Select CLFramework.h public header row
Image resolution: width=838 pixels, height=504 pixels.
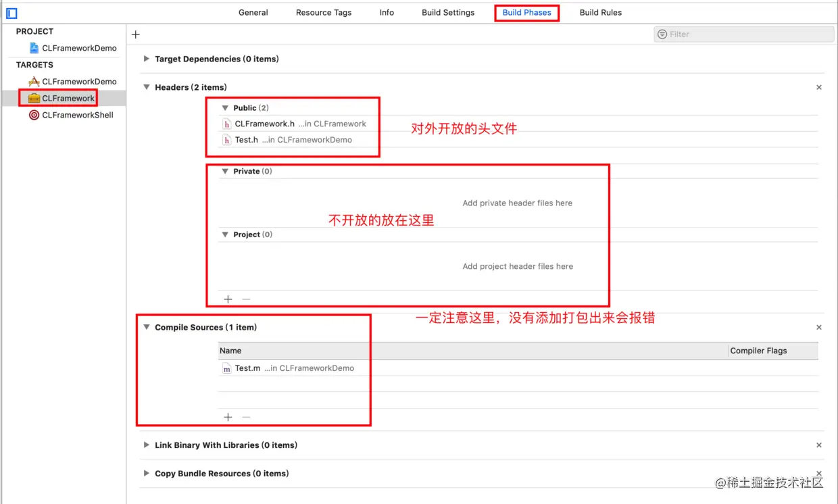[x=518, y=124]
